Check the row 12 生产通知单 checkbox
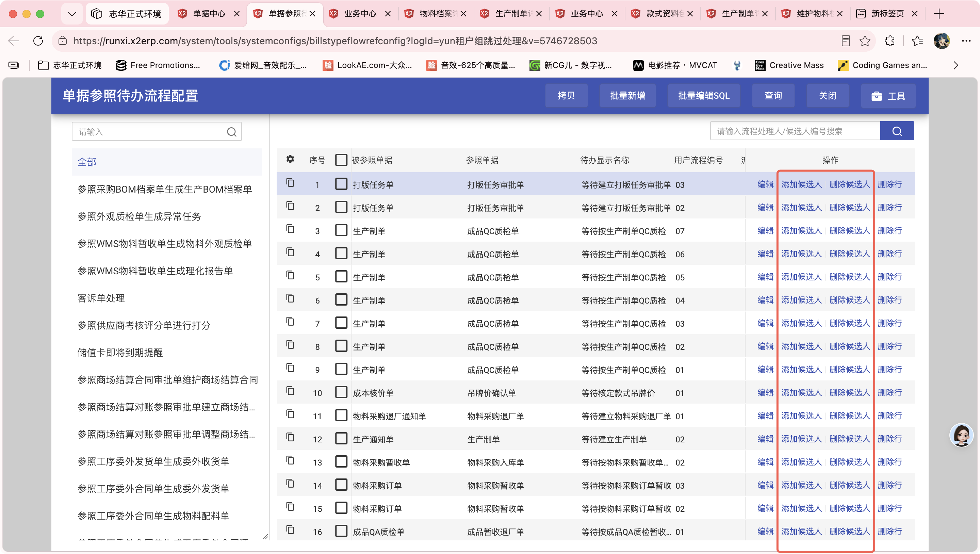The width and height of the screenshot is (980, 554). tap(341, 438)
